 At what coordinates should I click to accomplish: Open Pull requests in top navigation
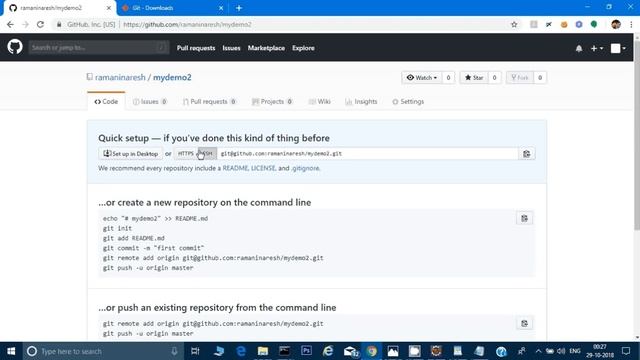coord(196,48)
